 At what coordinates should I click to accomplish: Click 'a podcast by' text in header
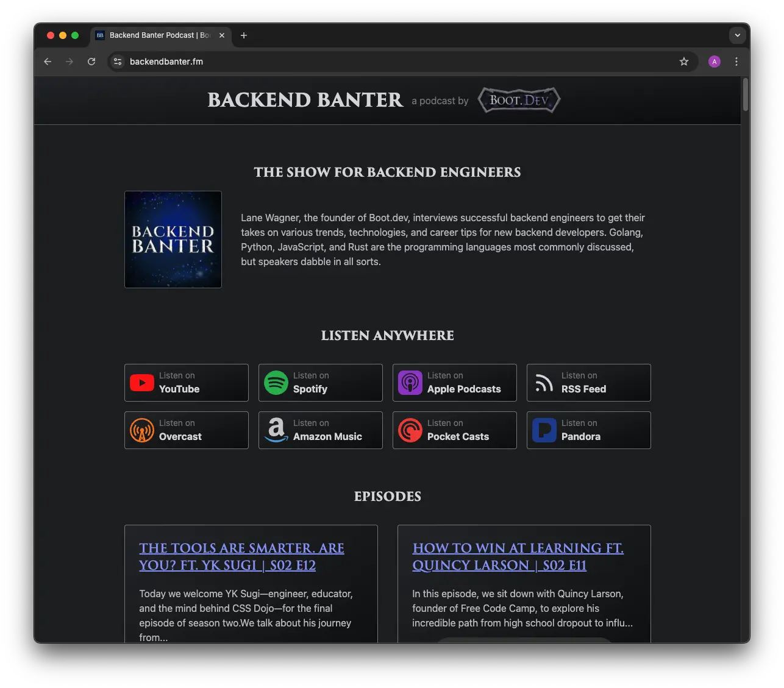point(440,101)
